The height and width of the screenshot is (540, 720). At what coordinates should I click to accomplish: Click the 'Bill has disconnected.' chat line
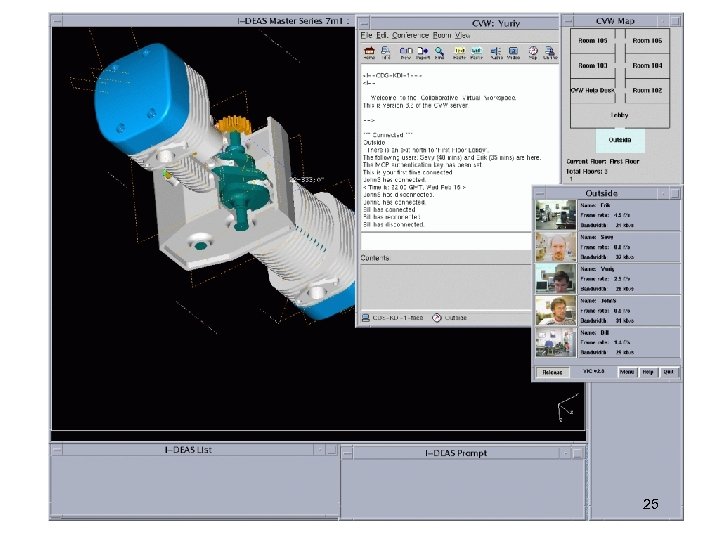tap(394, 225)
